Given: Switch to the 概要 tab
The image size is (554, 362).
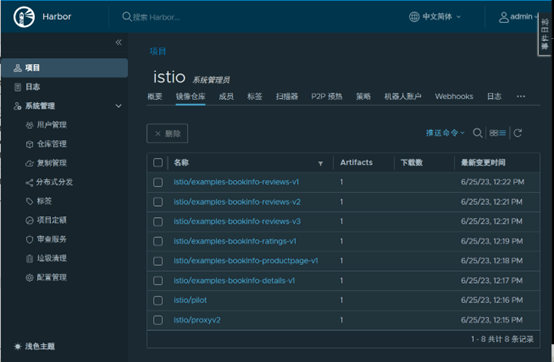Looking at the screenshot, I should (x=155, y=96).
